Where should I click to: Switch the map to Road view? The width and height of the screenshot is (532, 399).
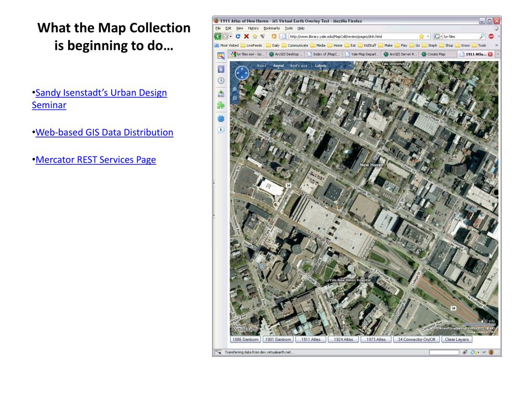(262, 66)
